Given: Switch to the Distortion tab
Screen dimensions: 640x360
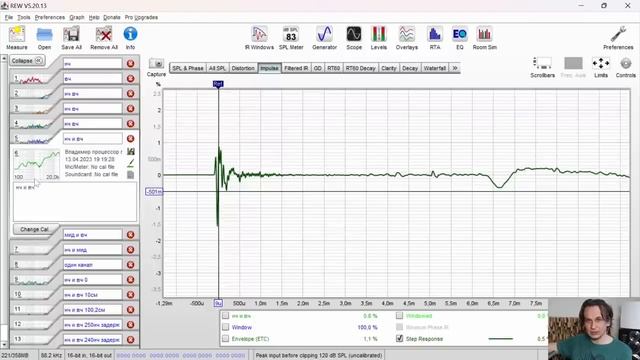Looking at the screenshot, I should [243, 68].
